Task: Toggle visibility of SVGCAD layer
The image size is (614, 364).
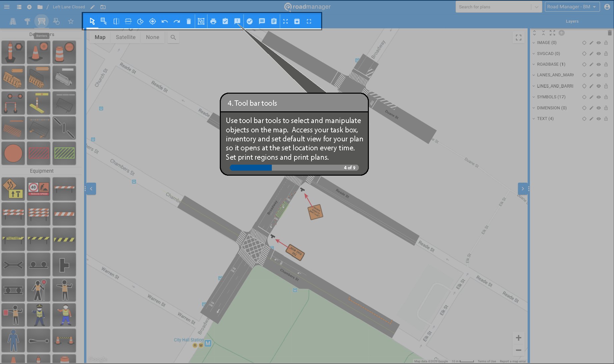Action: tap(599, 54)
